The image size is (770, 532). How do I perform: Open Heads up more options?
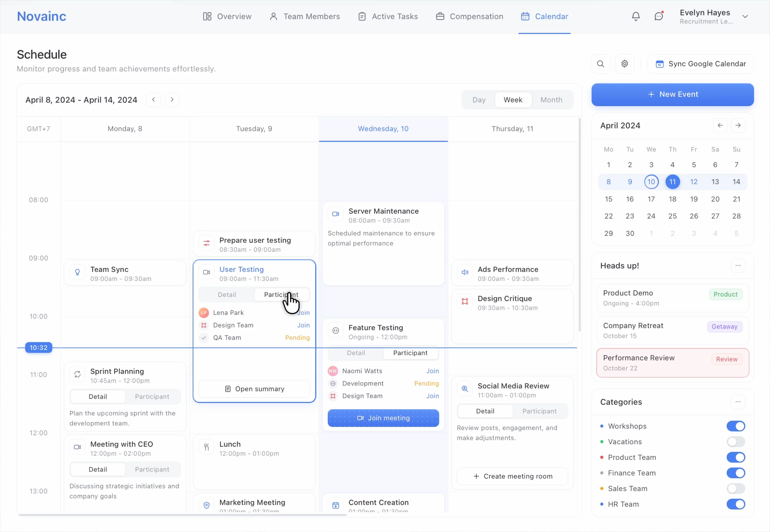[x=738, y=266]
